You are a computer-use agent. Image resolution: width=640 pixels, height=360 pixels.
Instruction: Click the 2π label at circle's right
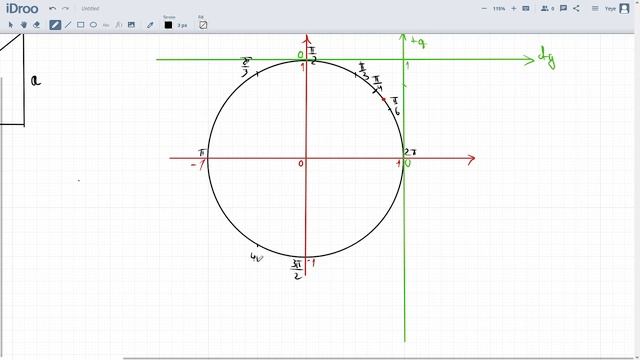click(410, 152)
